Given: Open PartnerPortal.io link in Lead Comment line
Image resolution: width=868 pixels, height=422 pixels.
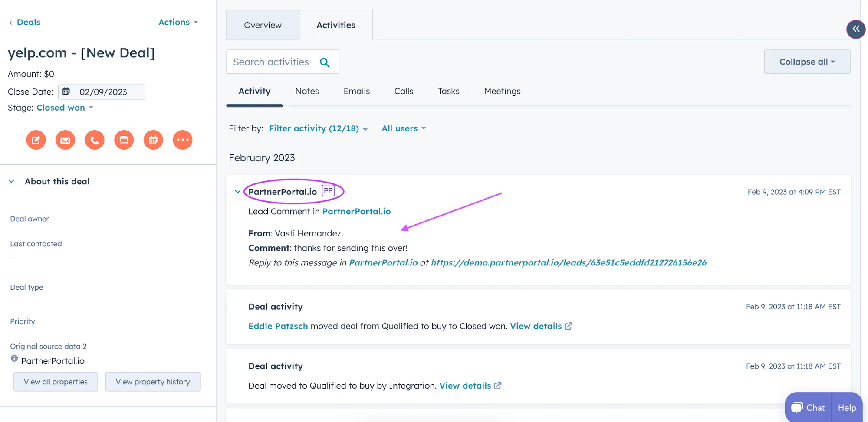Looking at the screenshot, I should tap(356, 211).
